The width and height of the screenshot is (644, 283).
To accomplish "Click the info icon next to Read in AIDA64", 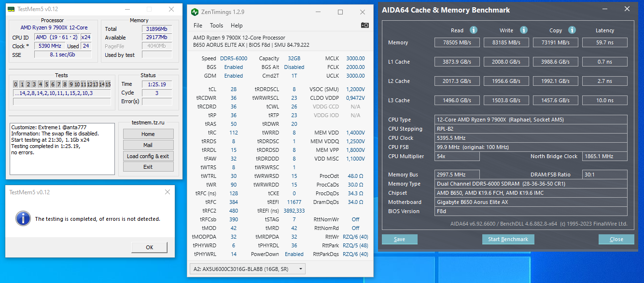I will pyautogui.click(x=474, y=30).
